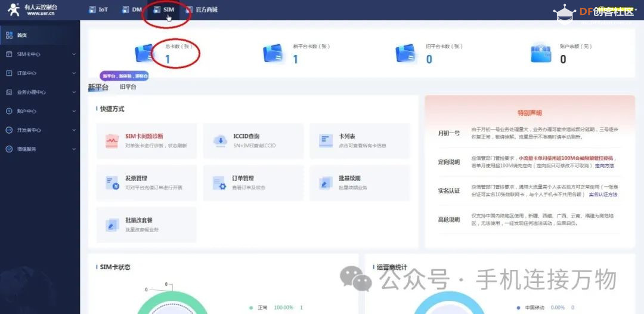Click the 旧平台卡数 value 0

[429, 59]
